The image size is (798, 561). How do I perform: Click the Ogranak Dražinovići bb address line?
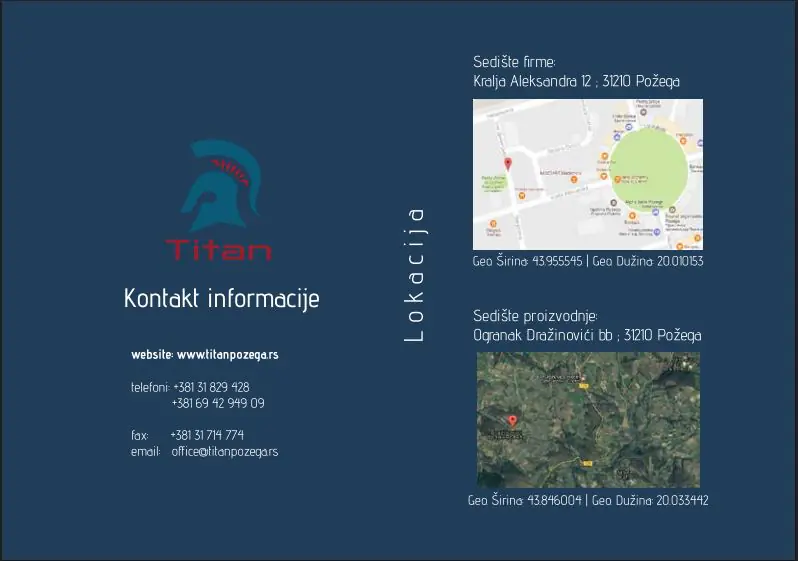587,335
